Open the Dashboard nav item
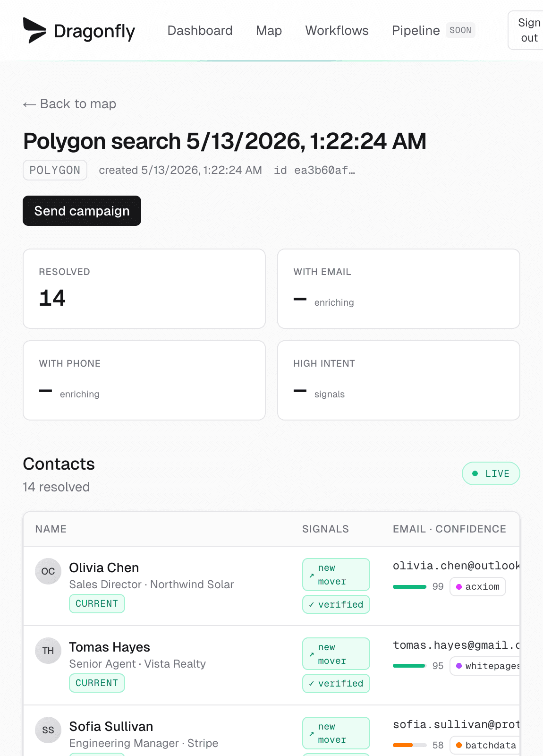Screen dimensions: 543x756 point(200,31)
